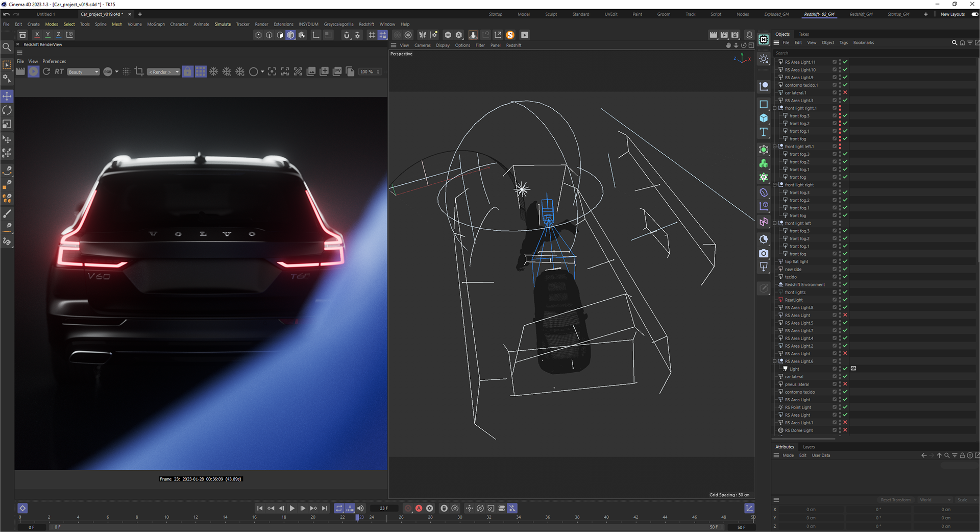Click the timeline playhead at frame 23
The width and height of the screenshot is (980, 532).
pyautogui.click(x=357, y=517)
